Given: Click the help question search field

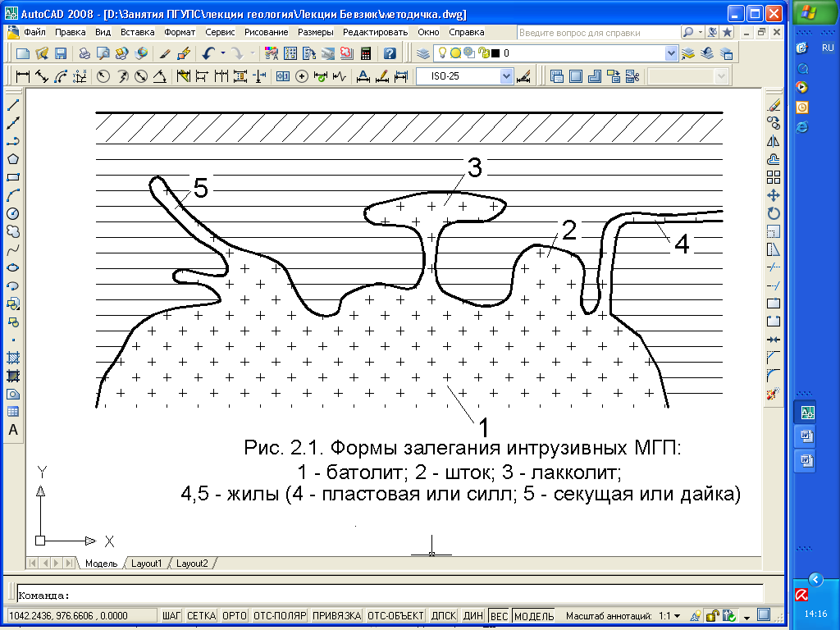Looking at the screenshot, I should [x=598, y=32].
